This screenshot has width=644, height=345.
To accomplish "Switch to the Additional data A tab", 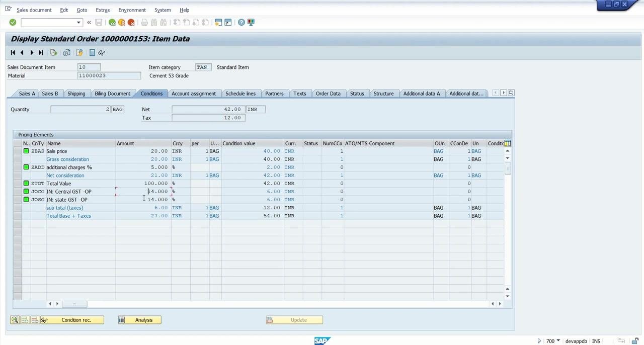I will tap(421, 94).
